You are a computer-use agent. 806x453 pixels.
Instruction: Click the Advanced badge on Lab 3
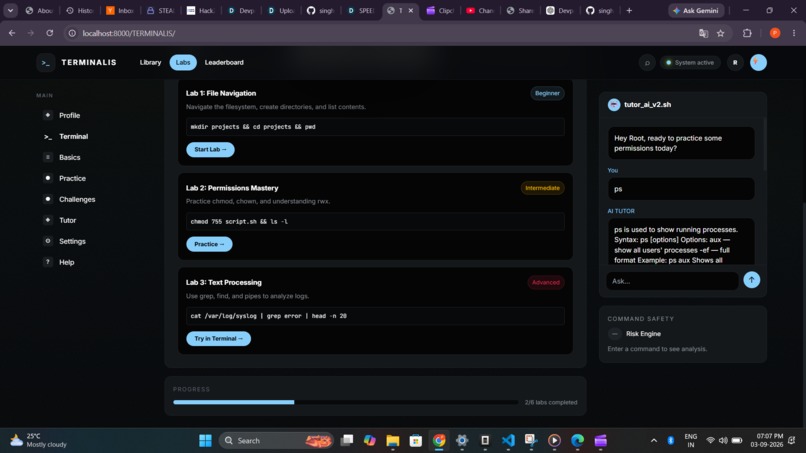[x=546, y=283]
